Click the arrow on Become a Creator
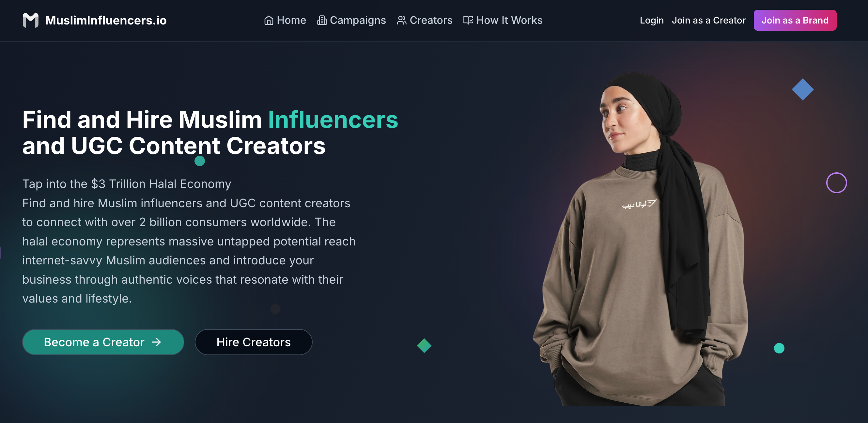Image resolution: width=868 pixels, height=423 pixels. (x=156, y=342)
